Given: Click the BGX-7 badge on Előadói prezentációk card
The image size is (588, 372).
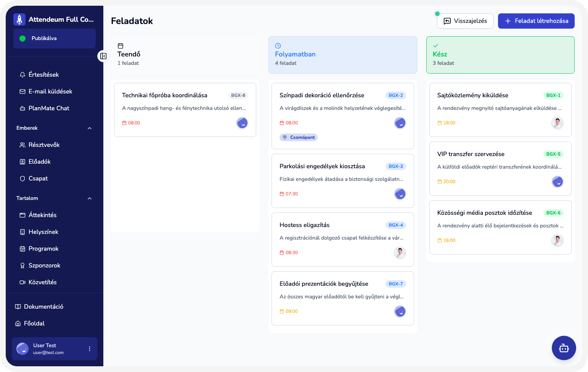Looking at the screenshot, I should pyautogui.click(x=396, y=284).
